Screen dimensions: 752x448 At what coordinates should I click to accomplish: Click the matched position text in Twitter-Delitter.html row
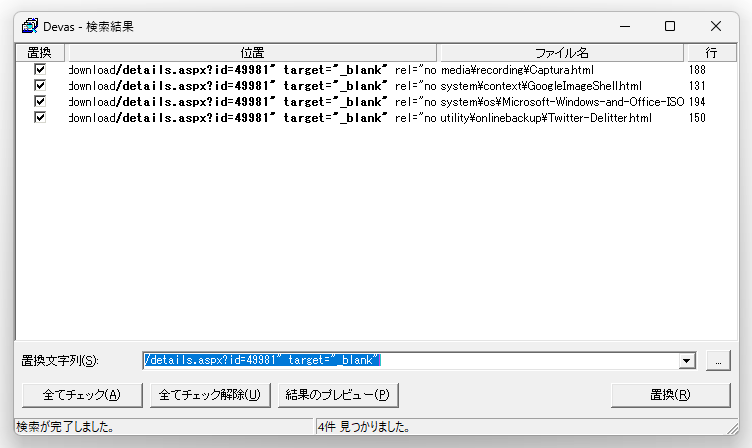pyautogui.click(x=252, y=118)
